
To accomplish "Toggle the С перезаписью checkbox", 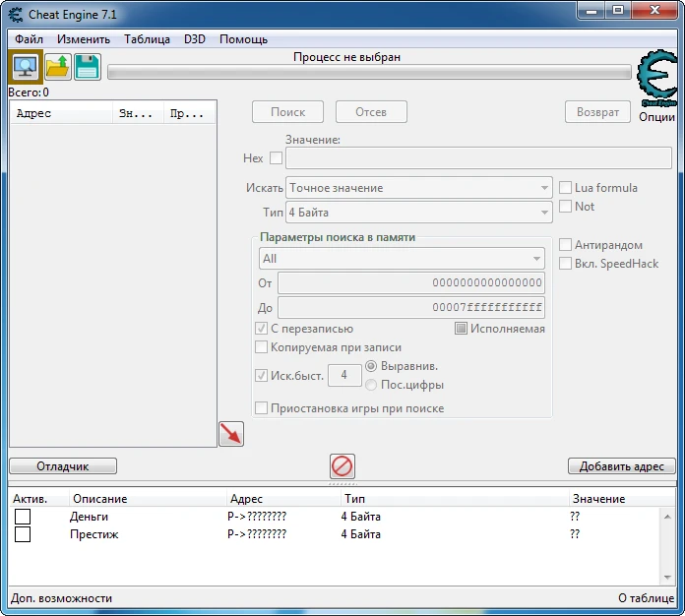I will point(261,328).
